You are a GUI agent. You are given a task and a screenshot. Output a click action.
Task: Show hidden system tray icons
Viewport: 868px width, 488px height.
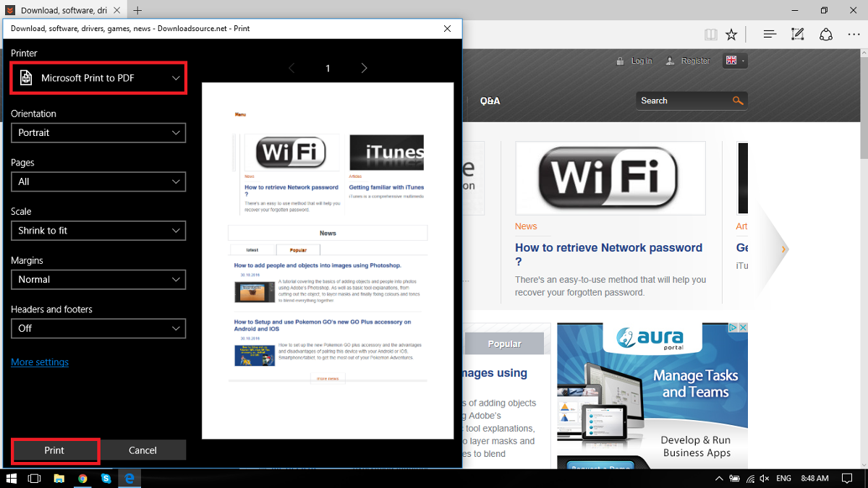pos(719,479)
